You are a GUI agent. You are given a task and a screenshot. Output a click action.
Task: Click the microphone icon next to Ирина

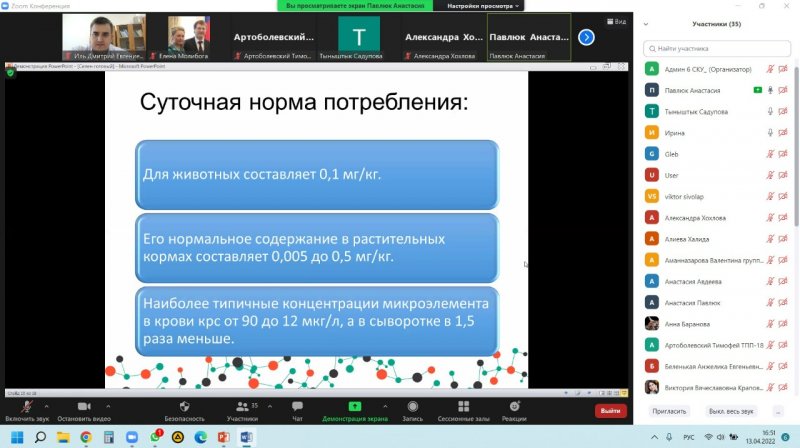(x=769, y=132)
